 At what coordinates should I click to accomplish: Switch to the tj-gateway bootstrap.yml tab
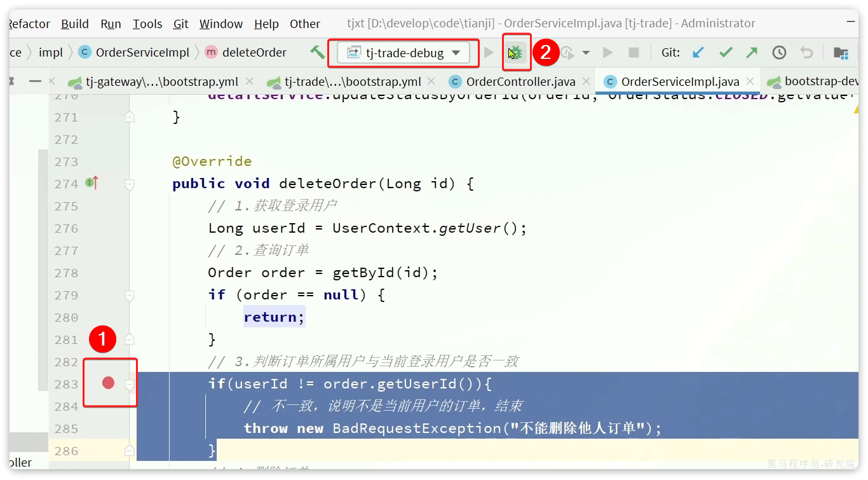(x=161, y=81)
